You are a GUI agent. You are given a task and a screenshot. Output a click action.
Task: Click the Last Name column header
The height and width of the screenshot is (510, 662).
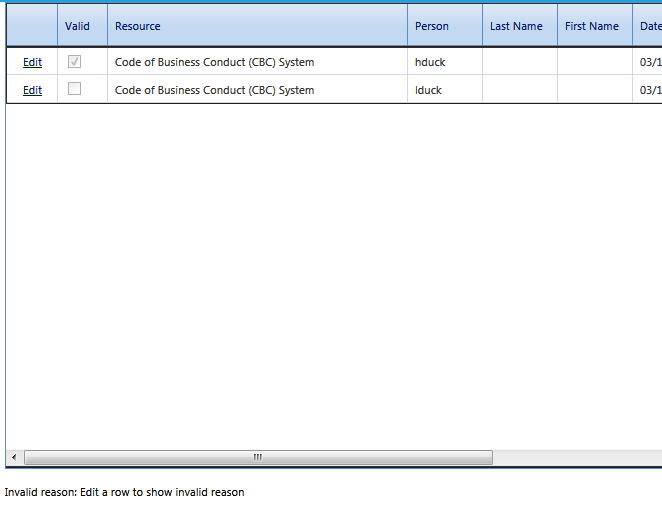tap(516, 26)
